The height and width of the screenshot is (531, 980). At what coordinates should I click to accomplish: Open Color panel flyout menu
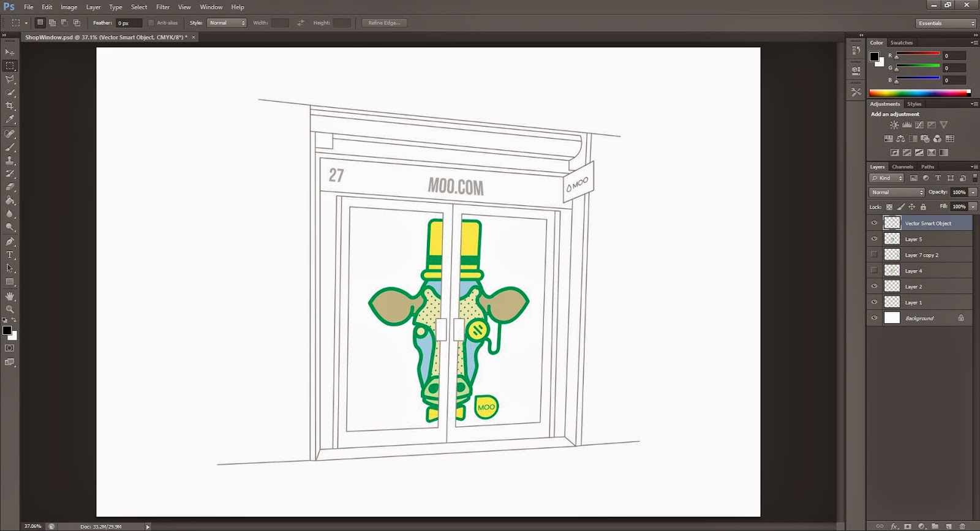click(x=974, y=43)
